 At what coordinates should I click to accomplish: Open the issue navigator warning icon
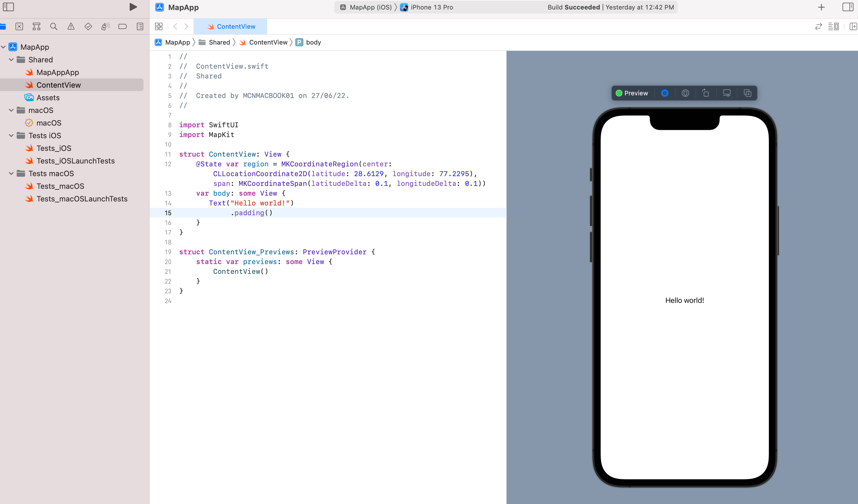71,26
